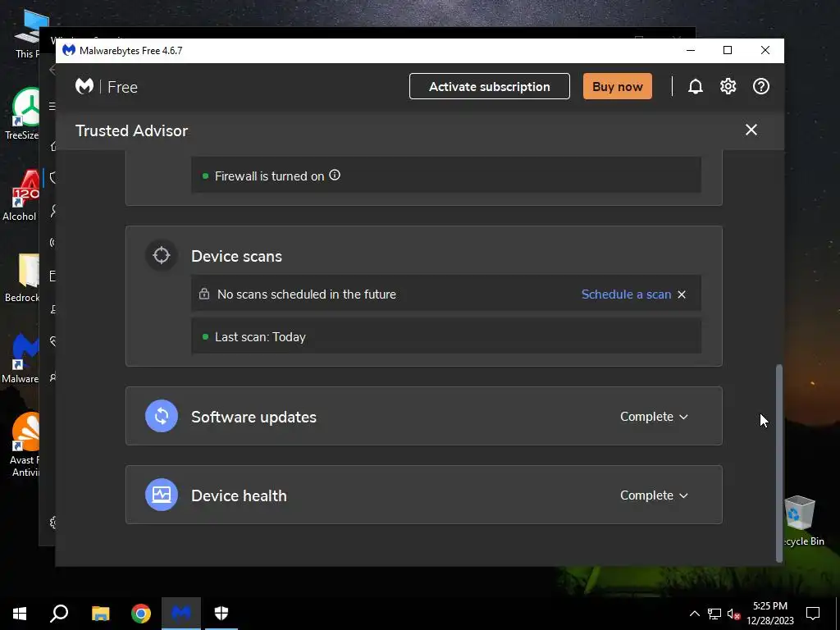The image size is (840, 630).
Task: Switch to Malwarebytes taskbar button
Action: pyautogui.click(x=181, y=613)
